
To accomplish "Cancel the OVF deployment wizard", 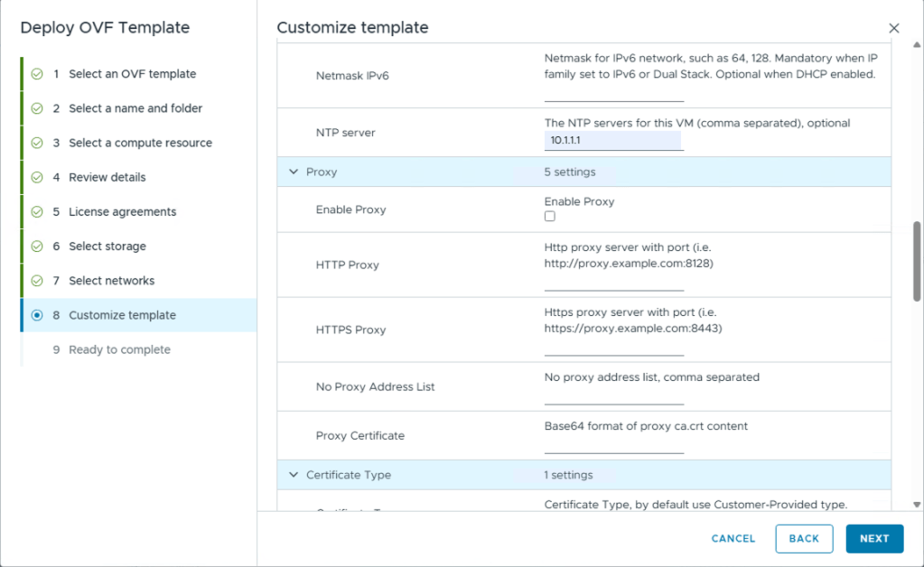I will [733, 539].
